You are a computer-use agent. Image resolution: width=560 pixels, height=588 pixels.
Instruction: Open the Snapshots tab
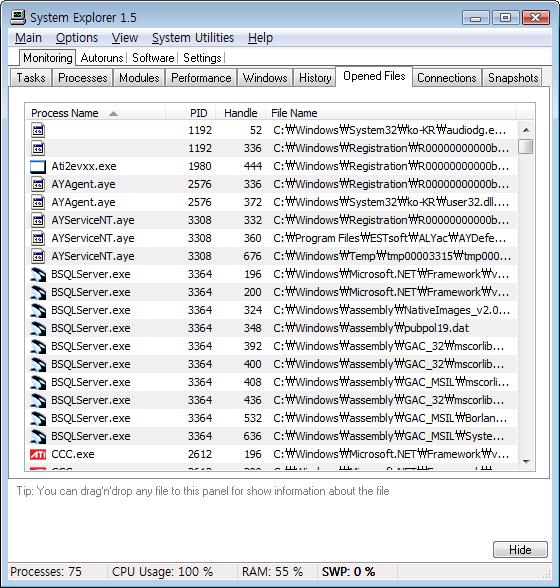click(x=513, y=78)
